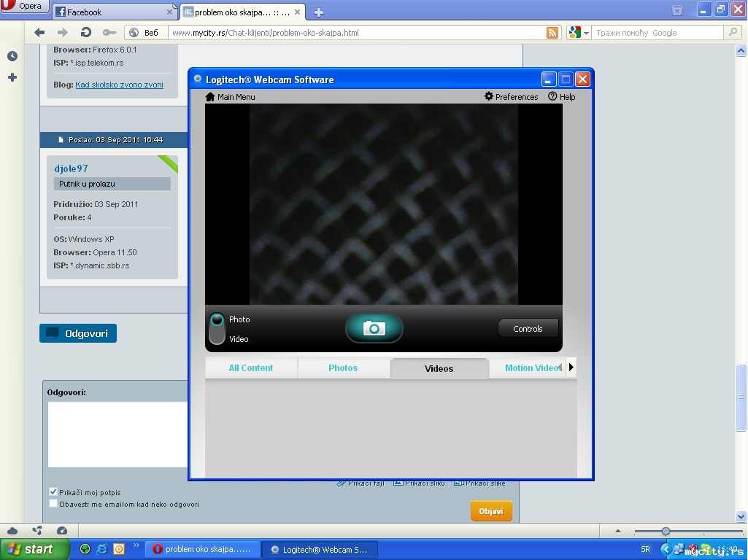Toggle the 'Prikači moj potpis' checkbox
The image size is (748, 560).
(53, 491)
